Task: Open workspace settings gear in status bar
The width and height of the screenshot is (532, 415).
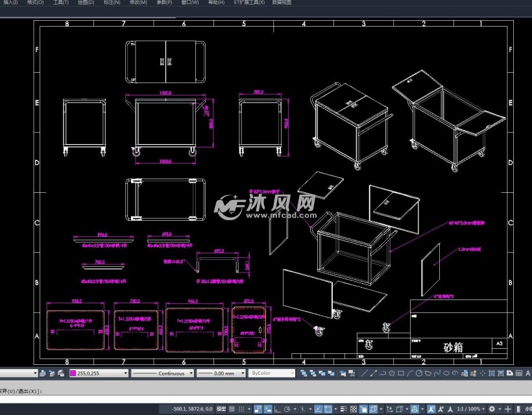Action: tap(492, 409)
